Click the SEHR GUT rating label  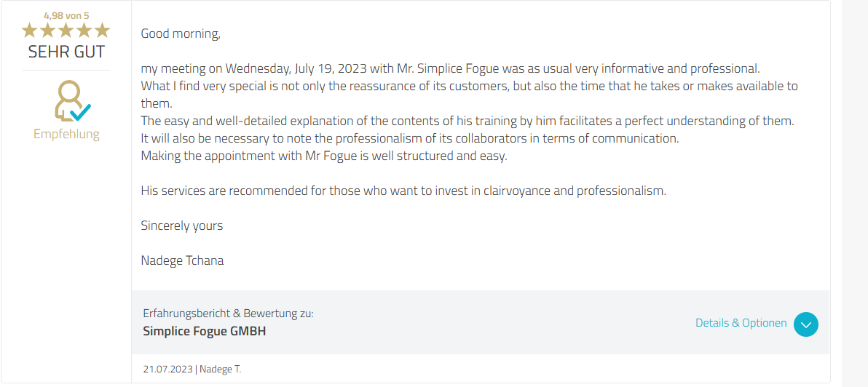coord(66,52)
